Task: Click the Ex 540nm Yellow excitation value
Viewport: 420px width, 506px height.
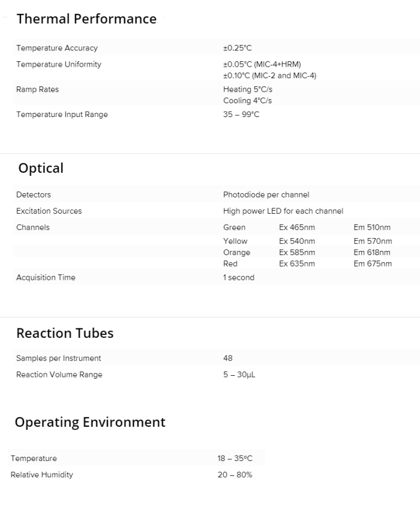Action: [x=297, y=241]
